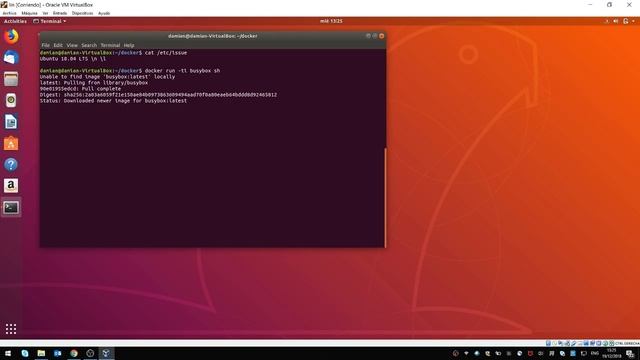Click the terminal vertical scrollbar

[x=385, y=198]
